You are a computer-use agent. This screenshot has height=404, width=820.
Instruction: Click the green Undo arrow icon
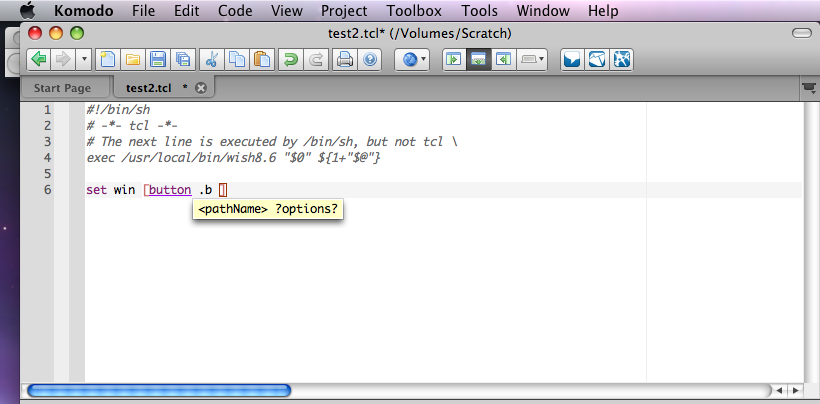coord(290,59)
